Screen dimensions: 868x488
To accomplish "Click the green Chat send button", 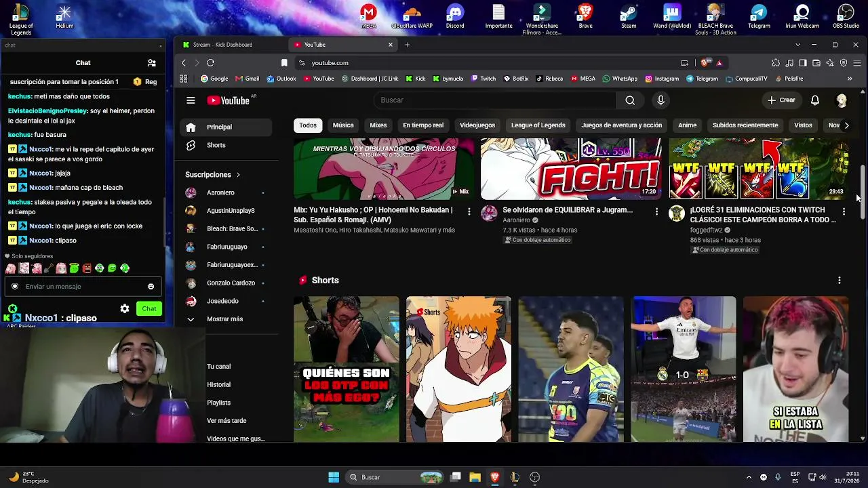I will pos(149,308).
